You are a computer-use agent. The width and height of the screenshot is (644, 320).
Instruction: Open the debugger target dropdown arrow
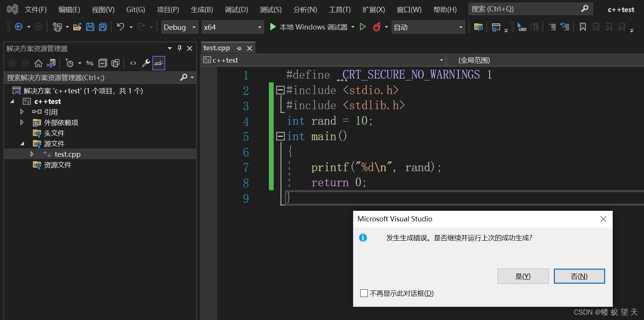click(x=353, y=27)
